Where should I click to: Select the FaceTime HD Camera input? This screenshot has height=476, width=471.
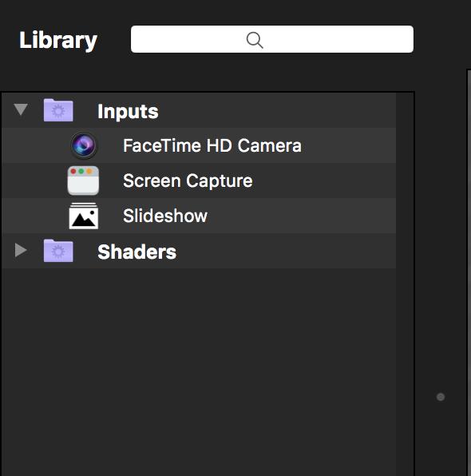[212, 145]
